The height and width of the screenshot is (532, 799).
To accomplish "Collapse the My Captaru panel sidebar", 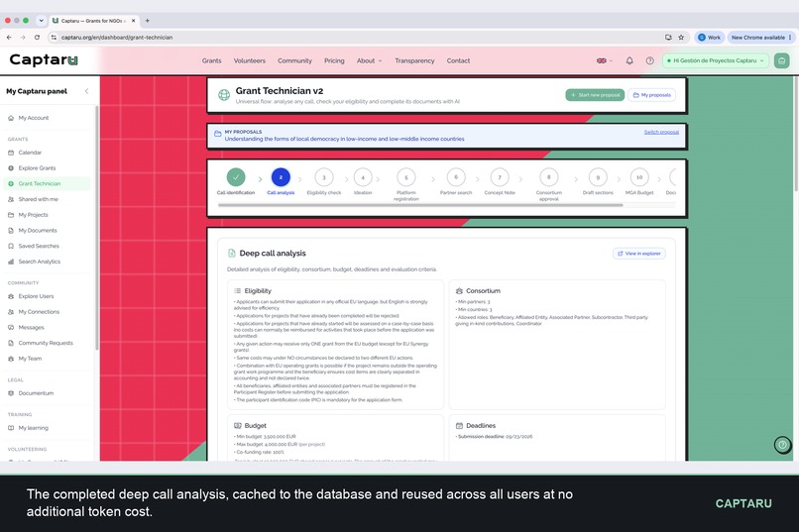I will point(86,91).
